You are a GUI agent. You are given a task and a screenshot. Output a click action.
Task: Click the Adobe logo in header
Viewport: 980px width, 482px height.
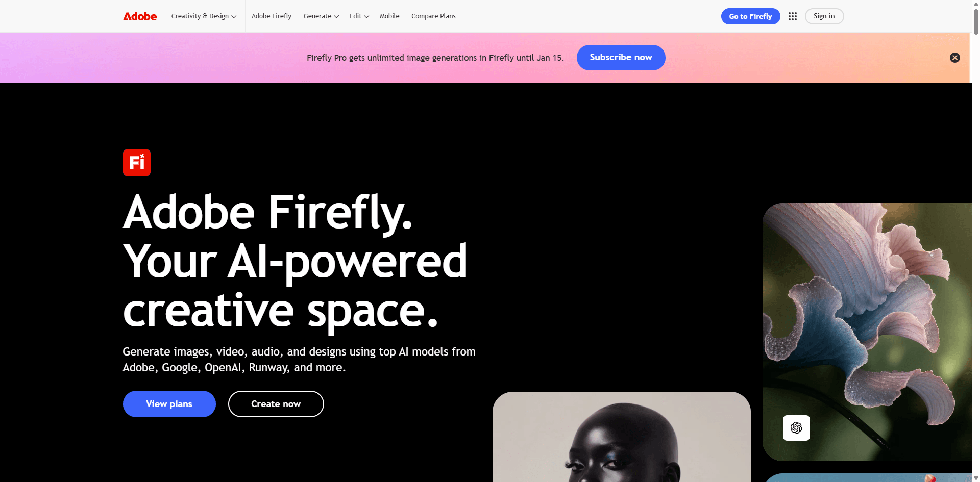click(x=140, y=16)
